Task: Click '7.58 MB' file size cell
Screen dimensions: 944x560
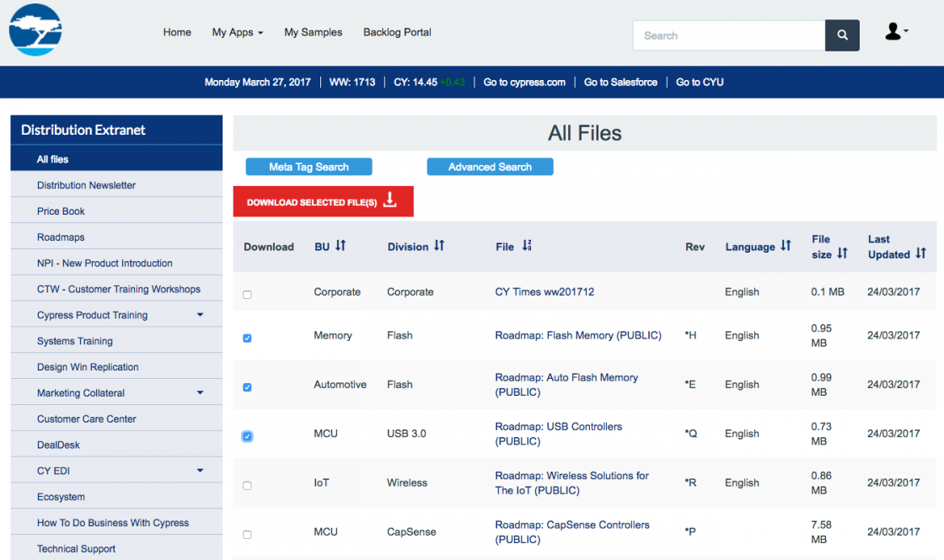Action: pos(821,531)
